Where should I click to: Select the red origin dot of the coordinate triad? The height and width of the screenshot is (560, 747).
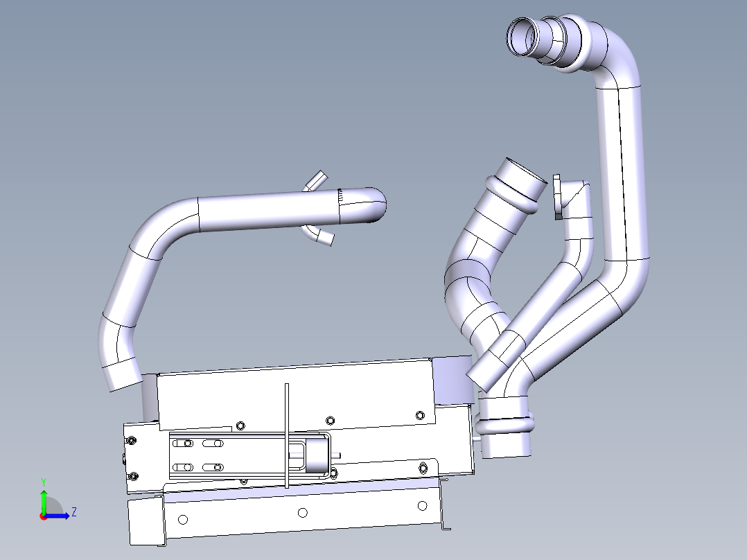[43, 516]
